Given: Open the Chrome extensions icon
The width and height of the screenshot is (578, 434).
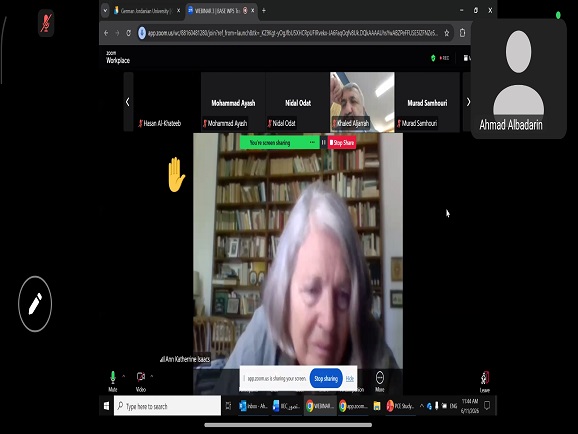Looking at the screenshot, I should [x=462, y=33].
